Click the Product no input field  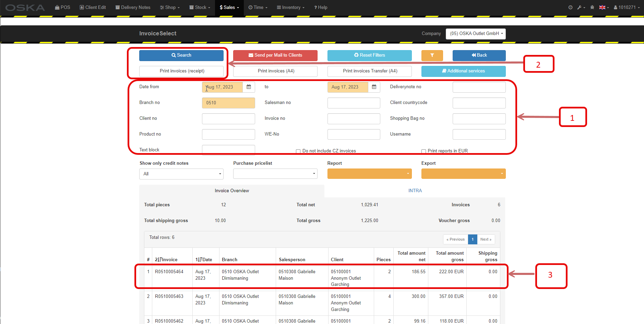[228, 135]
